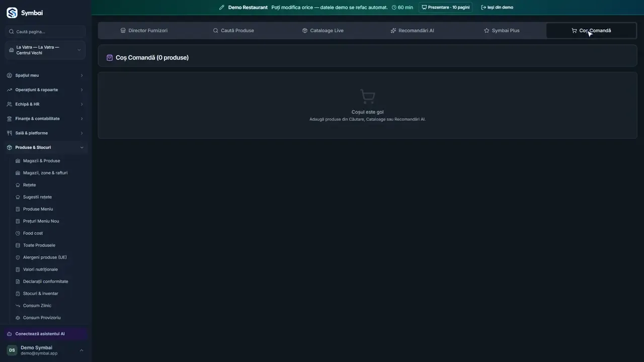The image size is (644, 362).
Task: Click the Operațiuni & rapoarte chart icon
Action: (10, 90)
